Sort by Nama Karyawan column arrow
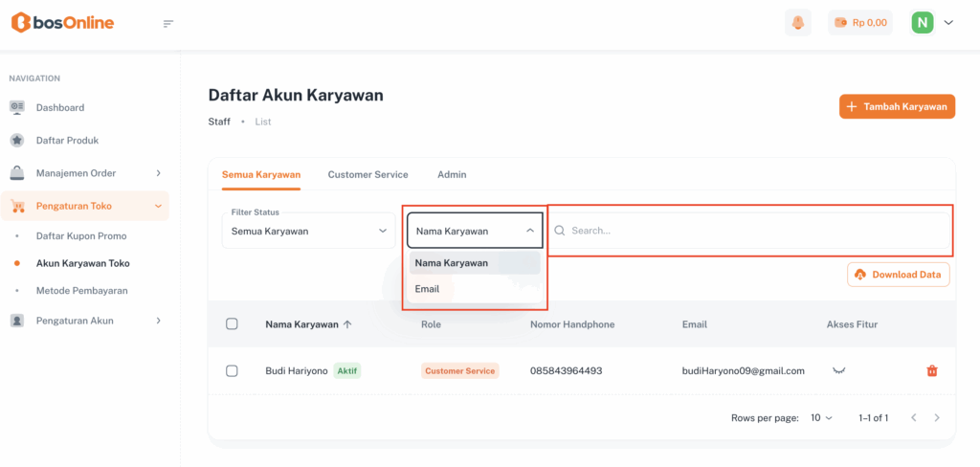Image resolution: width=980 pixels, height=467 pixels. [347, 324]
